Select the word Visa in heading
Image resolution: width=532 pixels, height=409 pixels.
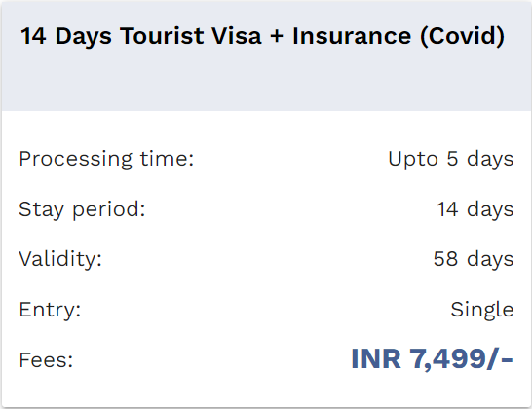click(x=237, y=36)
